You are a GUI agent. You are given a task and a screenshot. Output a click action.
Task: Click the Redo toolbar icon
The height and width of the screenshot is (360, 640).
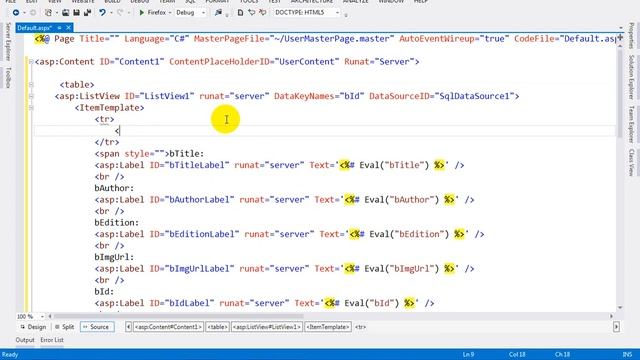tap(120, 13)
